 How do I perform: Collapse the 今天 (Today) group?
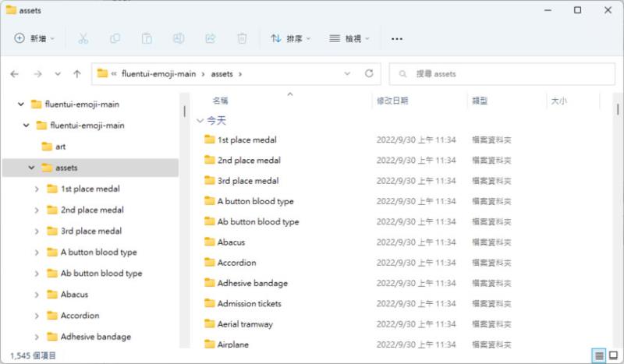(200, 121)
